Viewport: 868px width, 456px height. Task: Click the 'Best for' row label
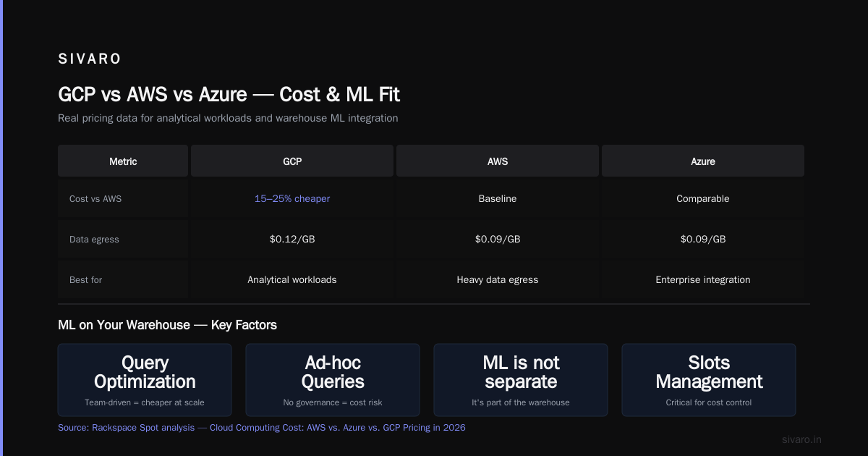point(86,280)
